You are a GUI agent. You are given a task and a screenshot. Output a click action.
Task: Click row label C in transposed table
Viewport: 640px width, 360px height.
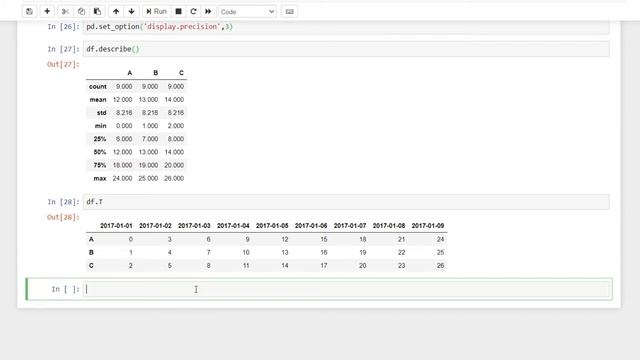[91, 266]
